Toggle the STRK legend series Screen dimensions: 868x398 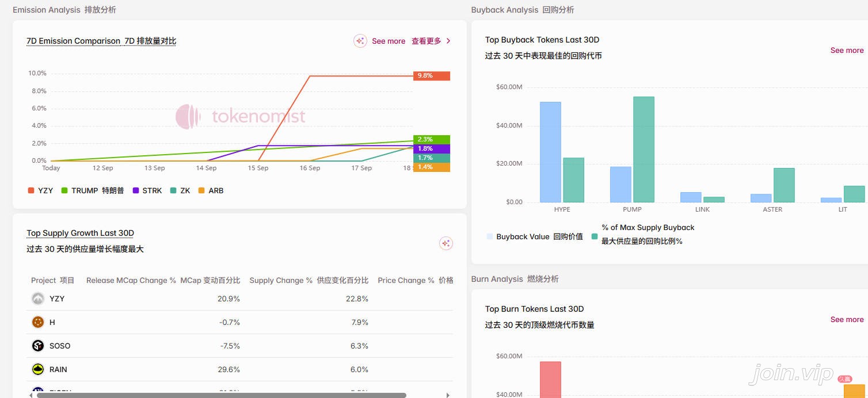[147, 190]
